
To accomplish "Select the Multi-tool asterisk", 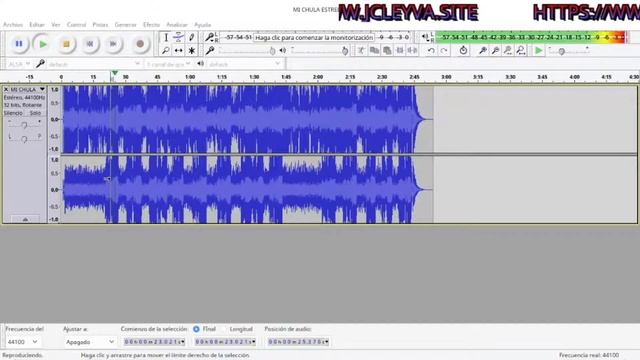I will (191, 51).
